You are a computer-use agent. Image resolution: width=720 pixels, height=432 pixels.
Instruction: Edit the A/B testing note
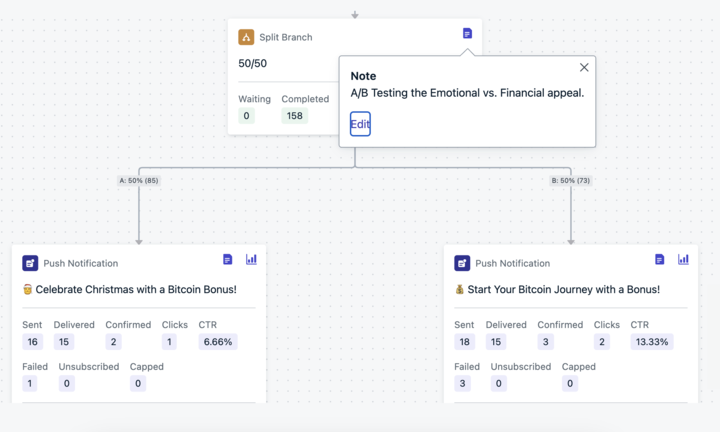360,124
